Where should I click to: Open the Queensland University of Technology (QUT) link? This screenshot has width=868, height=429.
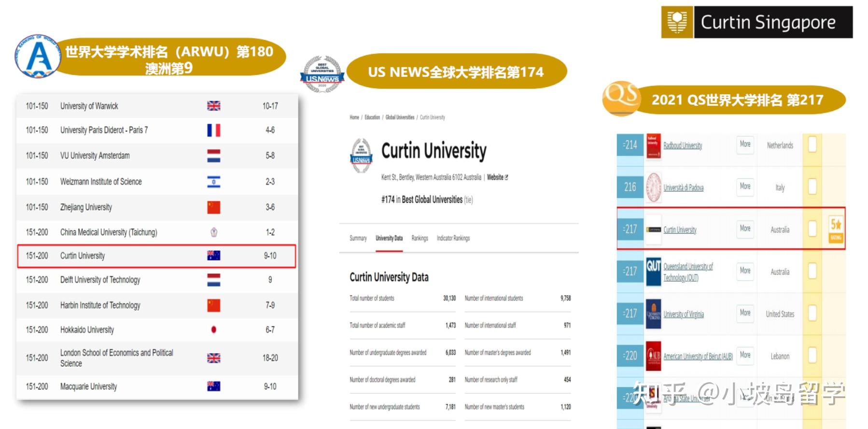click(688, 272)
